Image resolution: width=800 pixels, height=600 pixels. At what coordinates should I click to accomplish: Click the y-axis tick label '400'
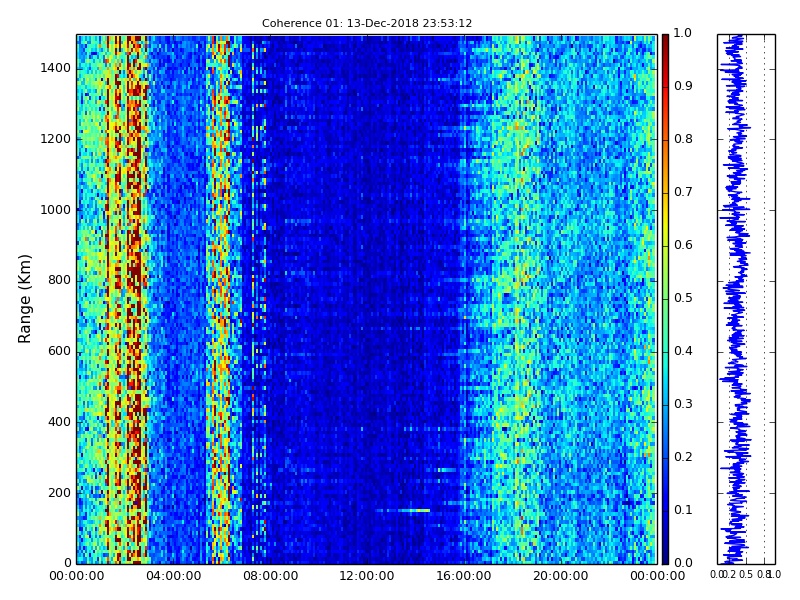click(x=60, y=422)
